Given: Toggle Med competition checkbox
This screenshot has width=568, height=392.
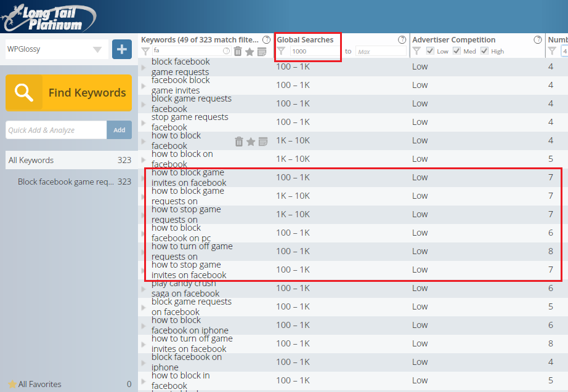Looking at the screenshot, I should point(456,50).
